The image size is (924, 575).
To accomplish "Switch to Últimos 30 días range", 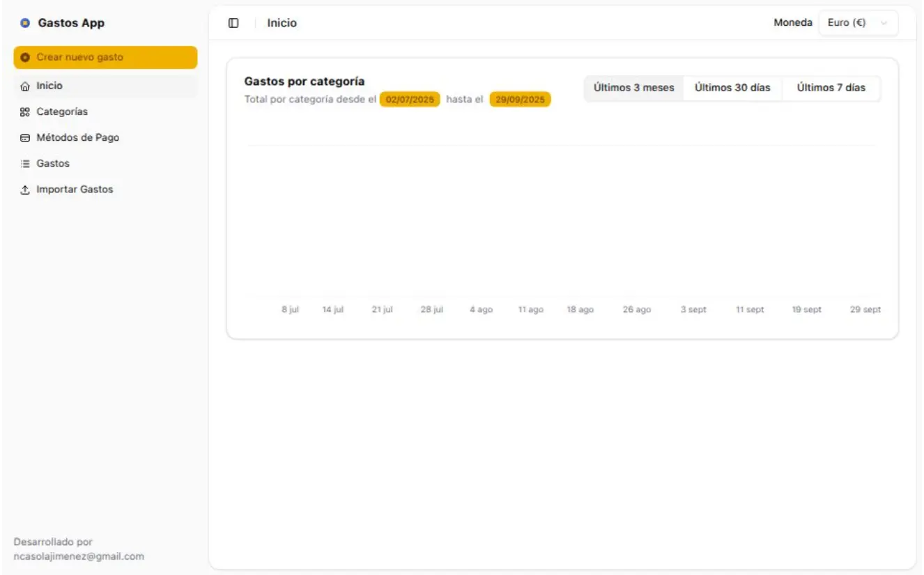I will 732,88.
